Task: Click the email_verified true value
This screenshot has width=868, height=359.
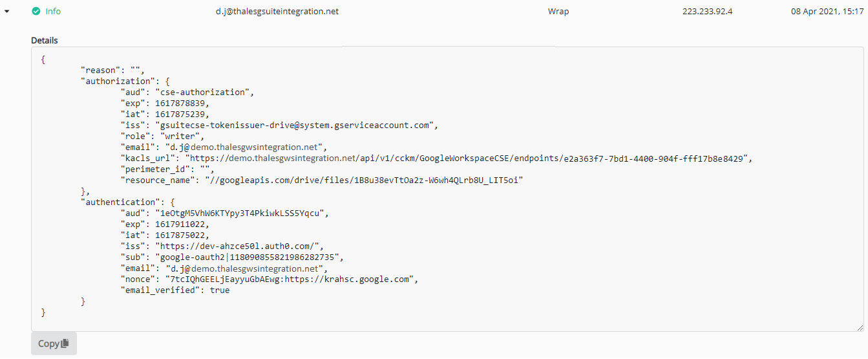Action: pos(220,290)
